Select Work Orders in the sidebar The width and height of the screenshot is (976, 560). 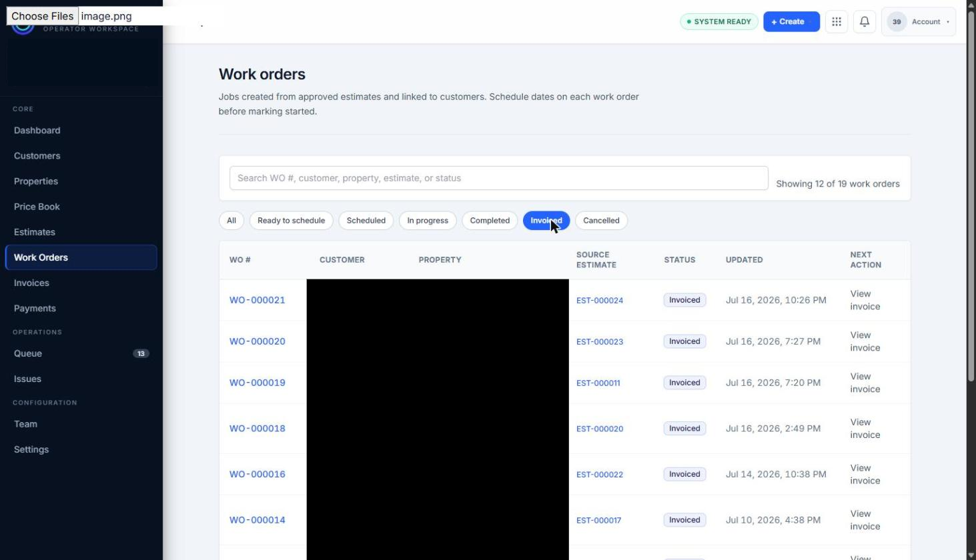(81, 257)
